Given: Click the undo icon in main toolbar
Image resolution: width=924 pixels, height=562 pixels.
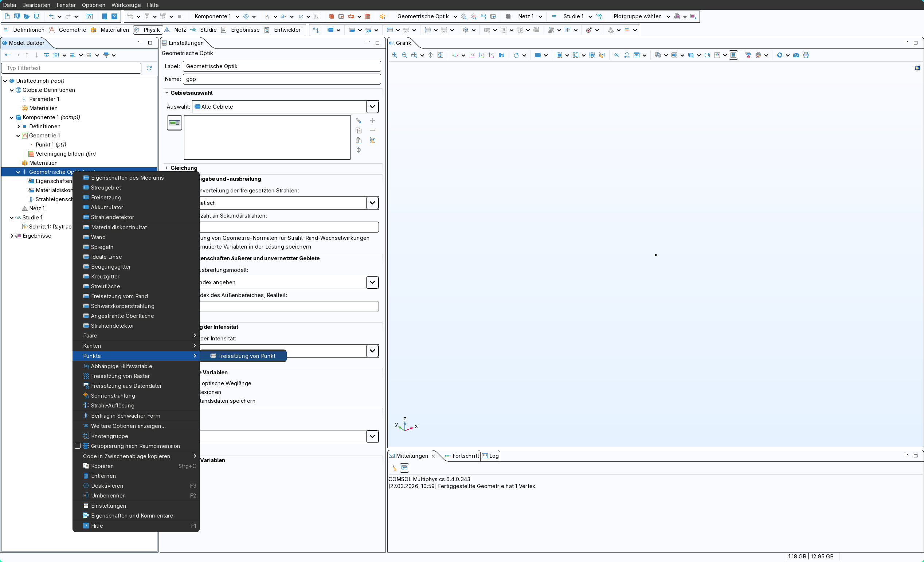Looking at the screenshot, I should [x=52, y=16].
